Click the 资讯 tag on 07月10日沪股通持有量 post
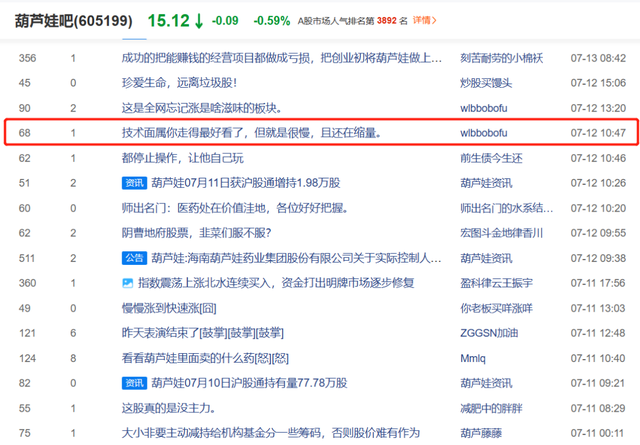640x445 pixels. (134, 383)
